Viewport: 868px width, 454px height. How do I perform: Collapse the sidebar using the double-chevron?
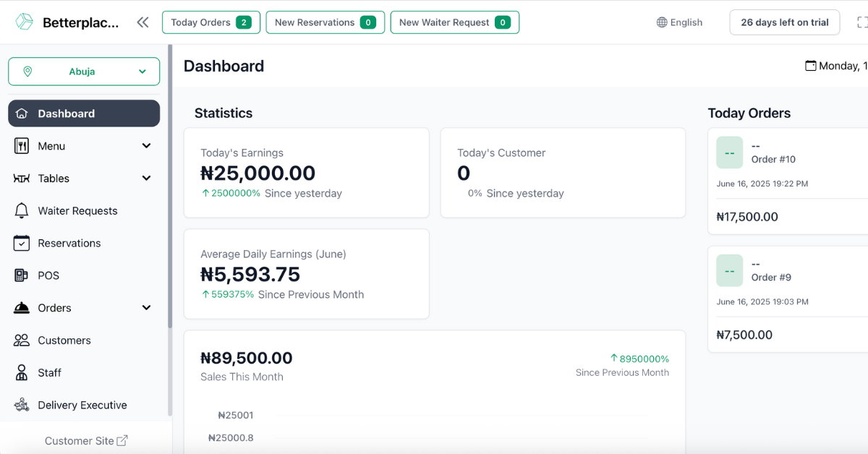(x=142, y=22)
